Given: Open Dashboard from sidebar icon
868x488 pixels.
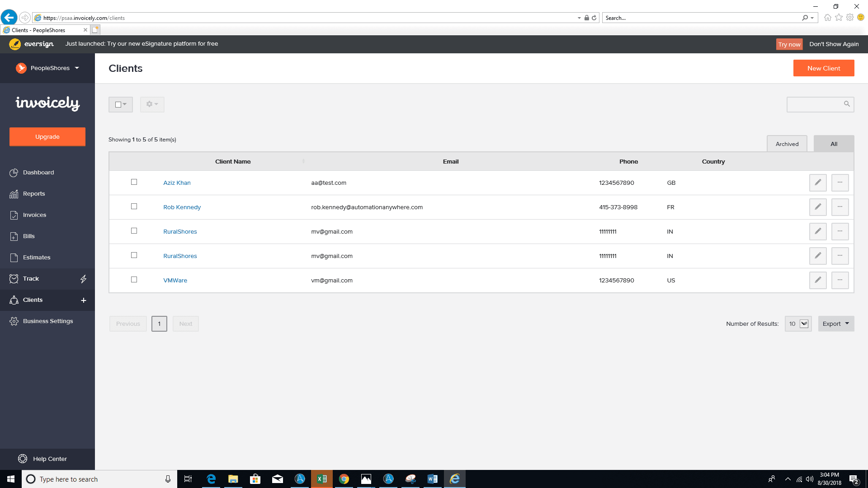Looking at the screenshot, I should 14,173.
